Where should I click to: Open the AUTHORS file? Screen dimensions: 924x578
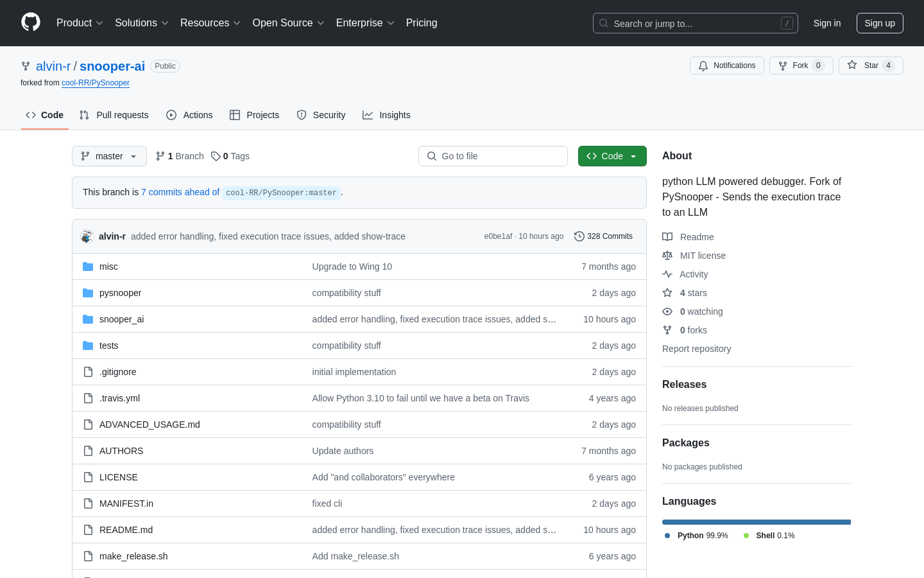tap(121, 451)
